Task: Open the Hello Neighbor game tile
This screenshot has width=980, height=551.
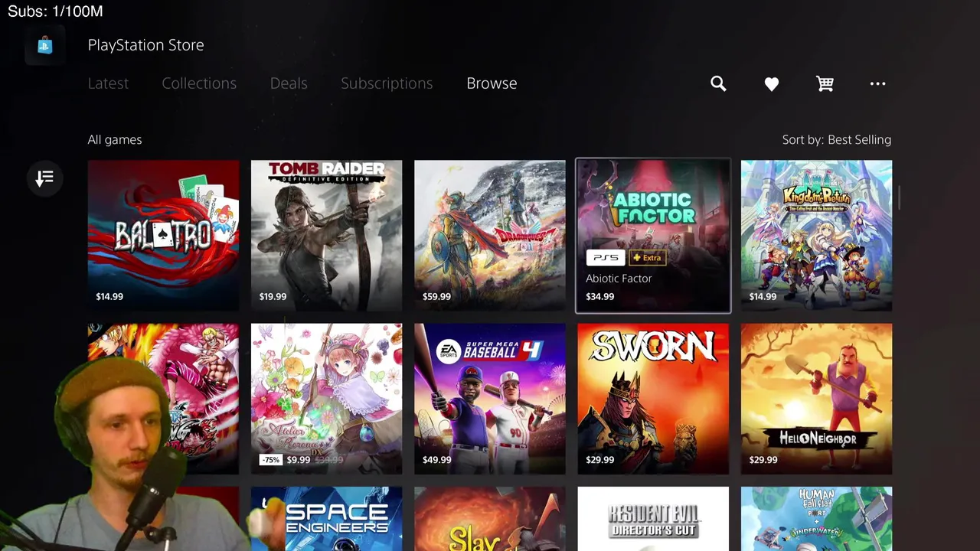Action: [816, 399]
